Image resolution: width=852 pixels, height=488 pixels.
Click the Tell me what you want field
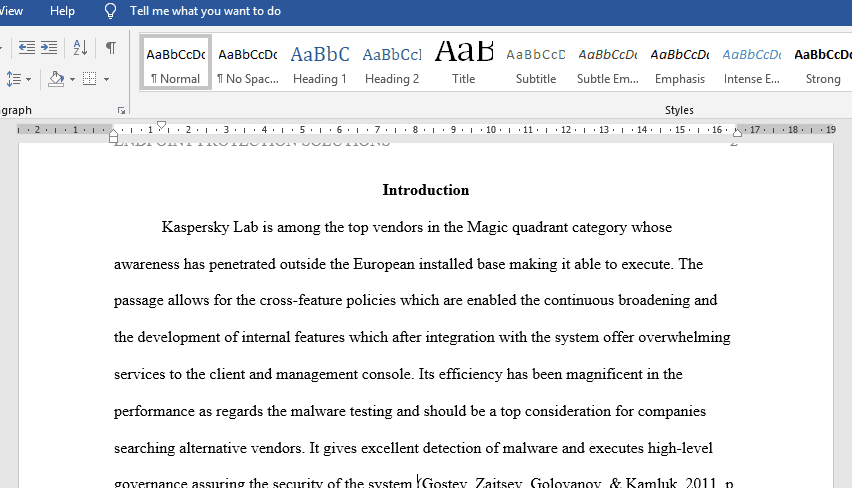pos(205,11)
